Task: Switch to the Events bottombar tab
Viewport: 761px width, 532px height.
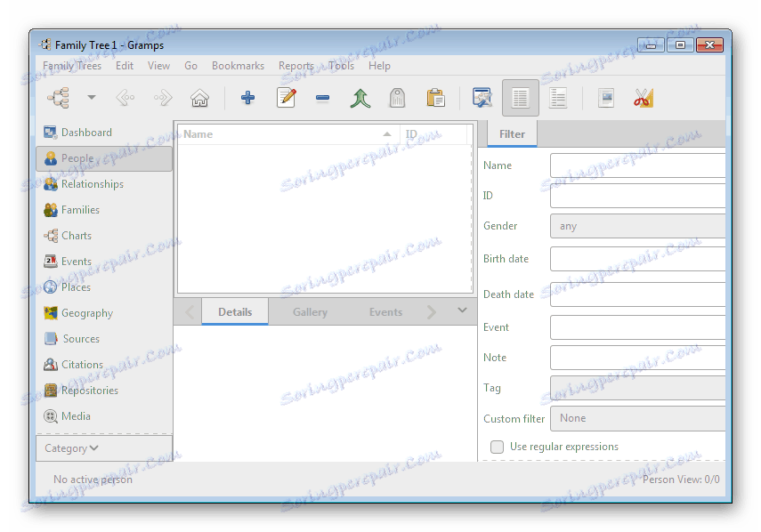Action: pyautogui.click(x=385, y=312)
